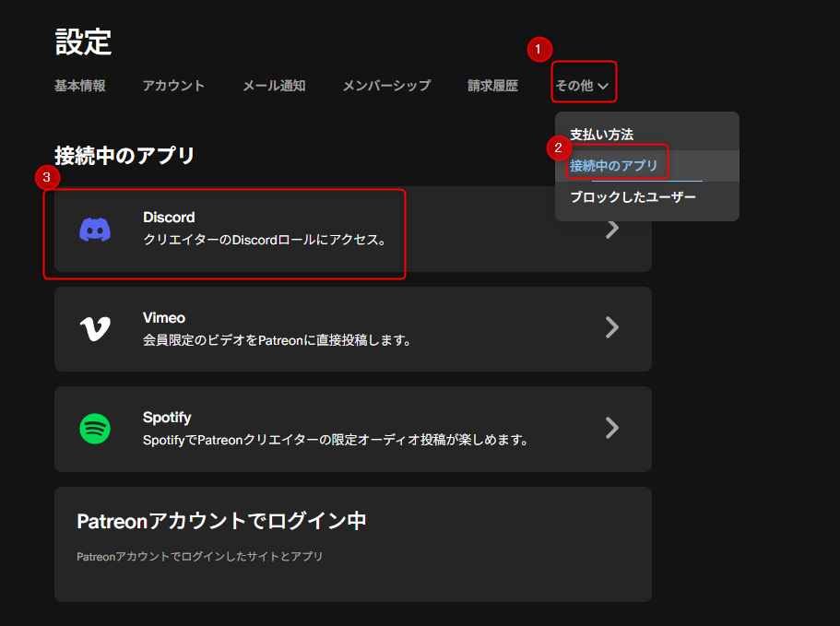Open the Vimeo app title
The width and height of the screenshot is (840, 626).
164,318
